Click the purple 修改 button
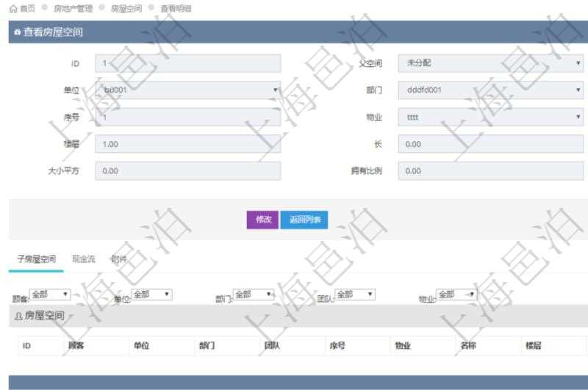 point(262,220)
